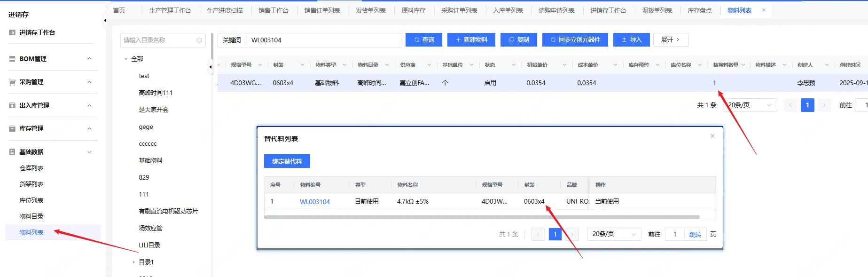Expand the BOM管理 menu chevron
868x277 pixels.
click(x=89, y=59)
